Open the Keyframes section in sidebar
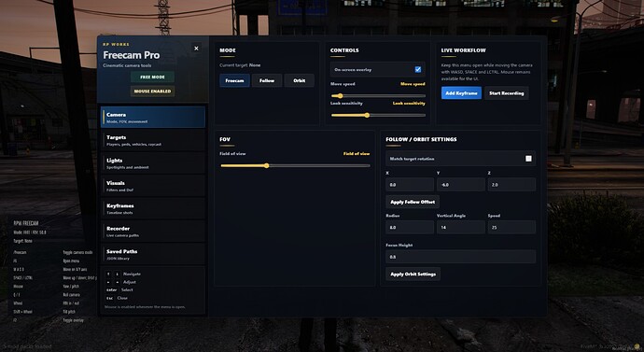Viewport: 644px width, 352px height. 153,208
